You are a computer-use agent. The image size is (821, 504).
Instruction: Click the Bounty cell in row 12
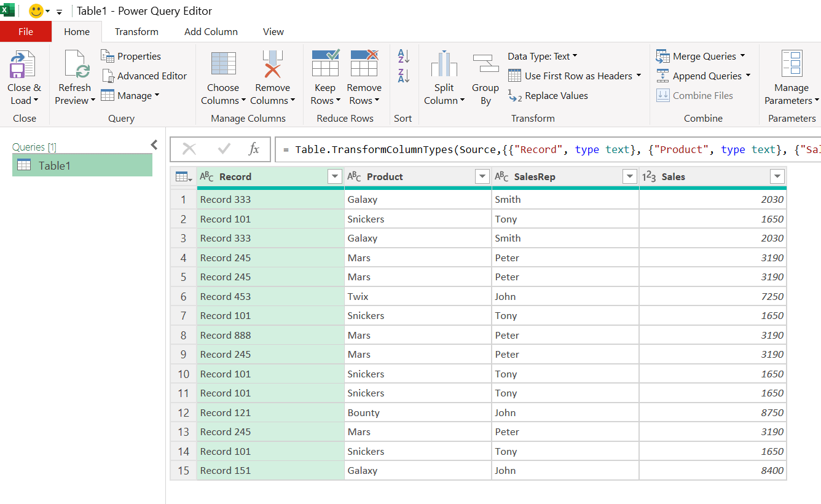tap(418, 412)
